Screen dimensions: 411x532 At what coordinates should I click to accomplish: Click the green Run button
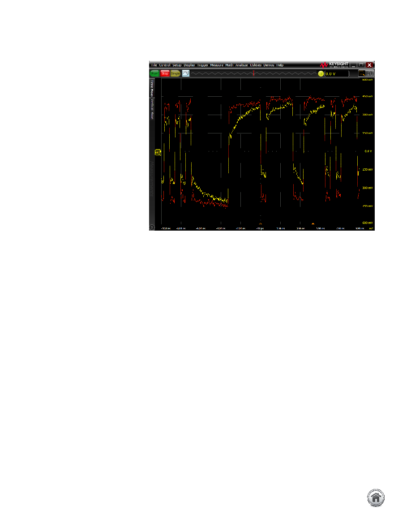point(154,73)
